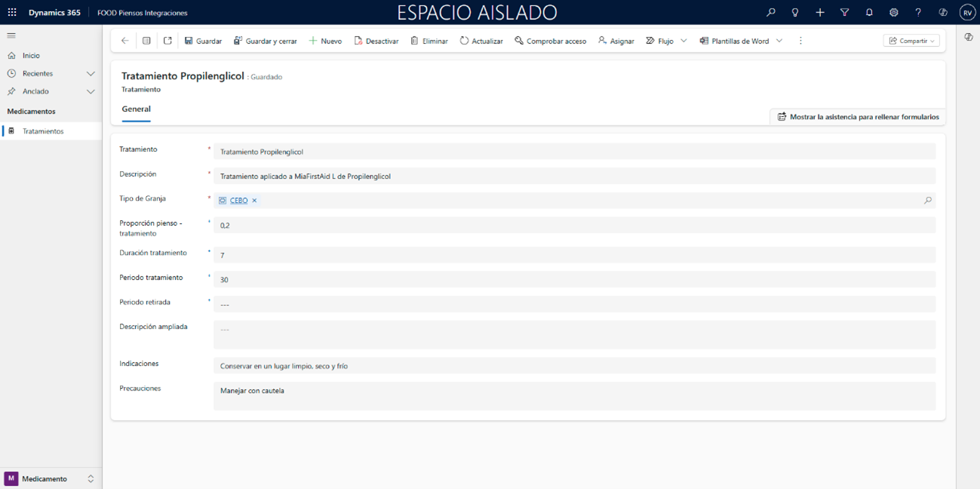Click the Periodo retirada input field
Viewport: 980px width, 489px height.
573,304
